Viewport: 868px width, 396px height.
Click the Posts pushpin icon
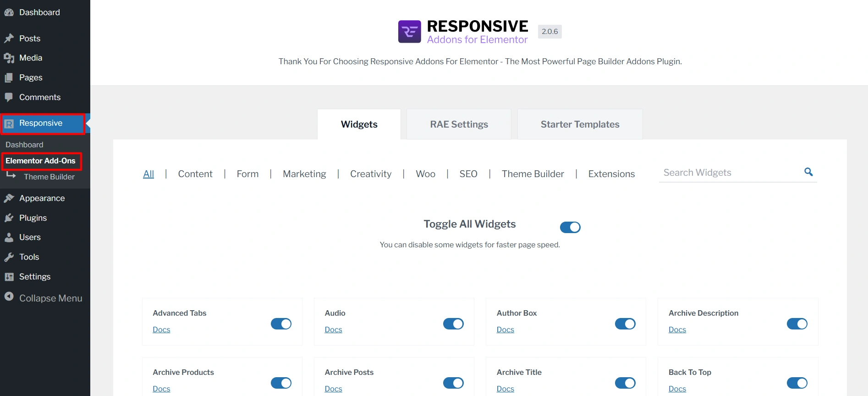[9, 39]
